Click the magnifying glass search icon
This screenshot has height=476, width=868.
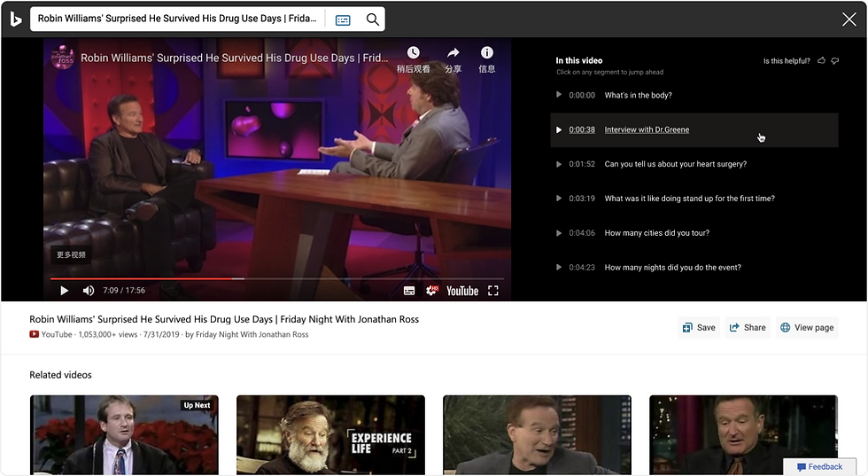(x=373, y=20)
